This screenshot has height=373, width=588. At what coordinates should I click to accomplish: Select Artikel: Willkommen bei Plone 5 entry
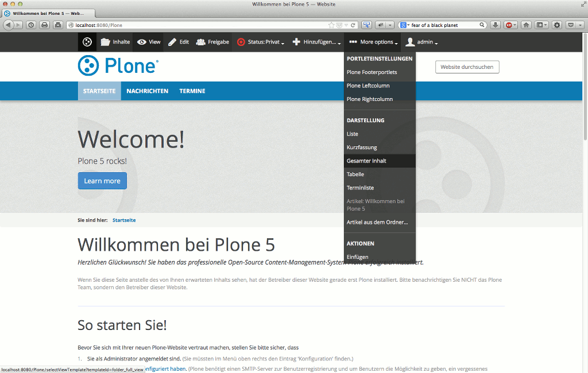click(380, 205)
